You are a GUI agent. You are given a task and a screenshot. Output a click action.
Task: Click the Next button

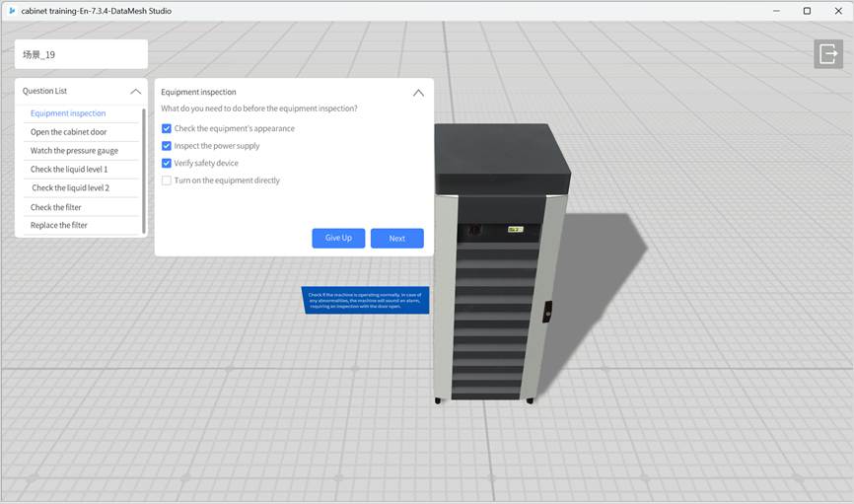(396, 239)
